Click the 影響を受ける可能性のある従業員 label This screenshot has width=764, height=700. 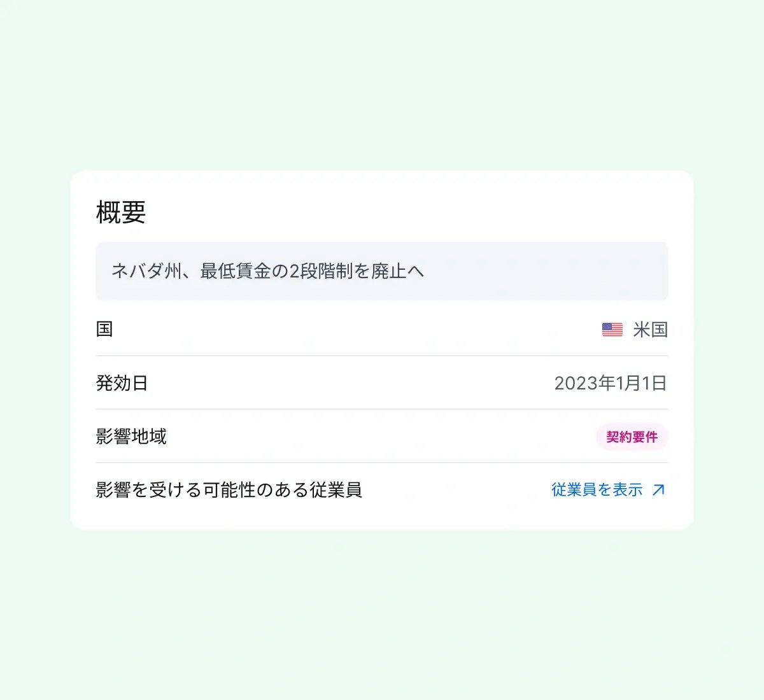[229, 489]
